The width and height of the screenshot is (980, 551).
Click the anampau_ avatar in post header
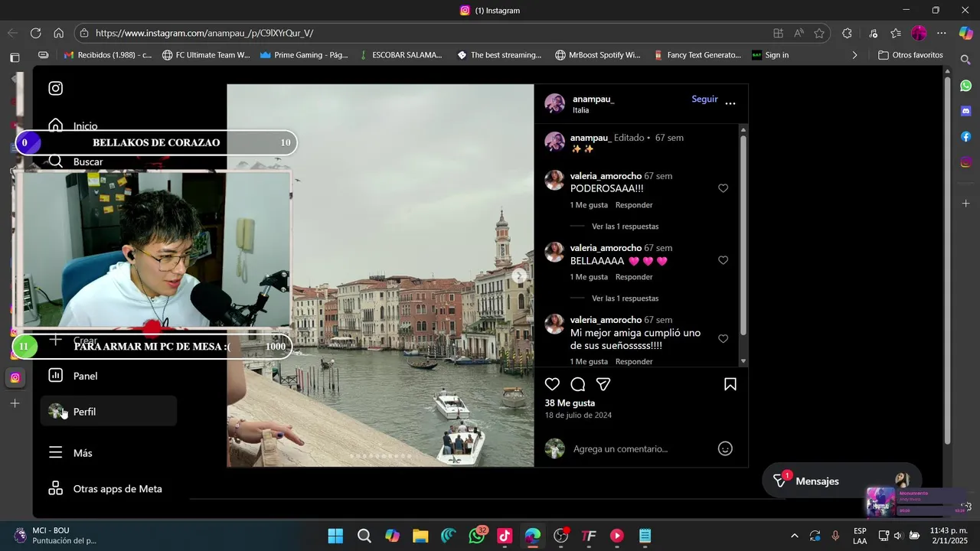[x=555, y=103]
